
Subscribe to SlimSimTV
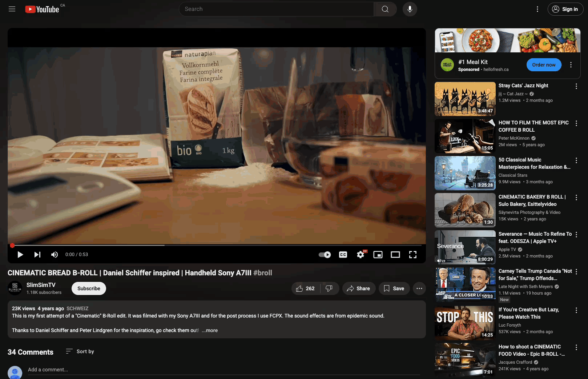(89, 288)
